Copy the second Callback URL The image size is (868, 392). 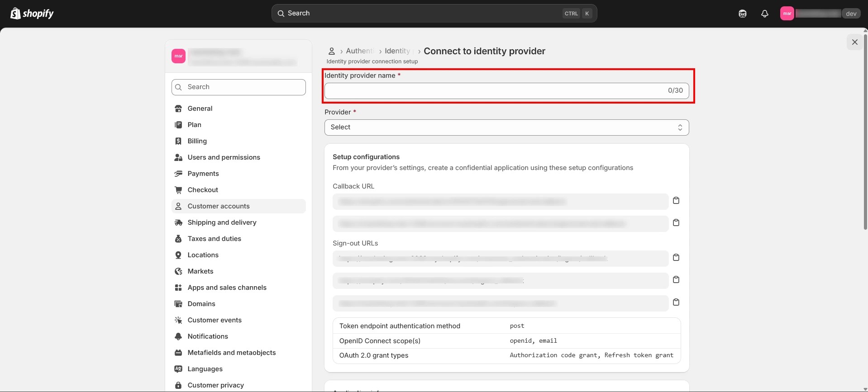tap(676, 223)
